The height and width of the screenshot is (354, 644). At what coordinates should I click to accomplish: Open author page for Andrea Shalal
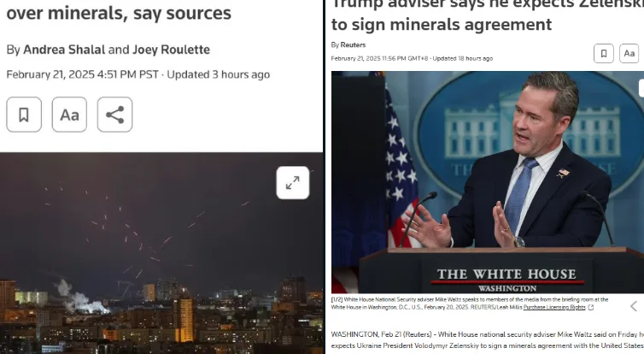click(64, 50)
